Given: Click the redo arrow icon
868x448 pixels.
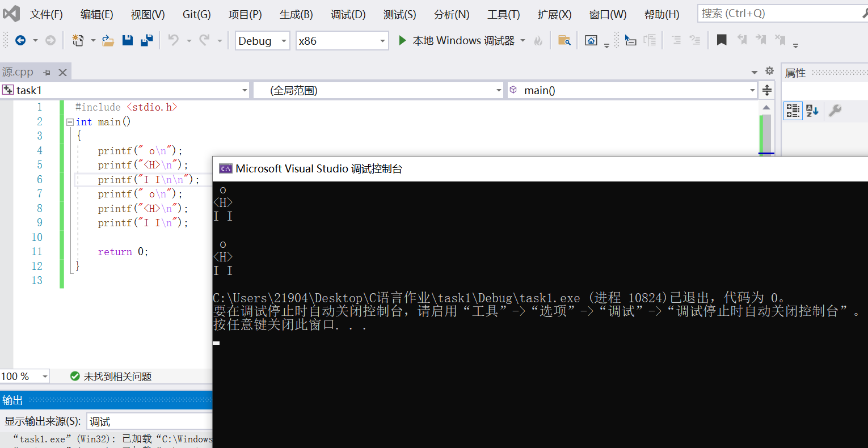Looking at the screenshot, I should click(204, 40).
